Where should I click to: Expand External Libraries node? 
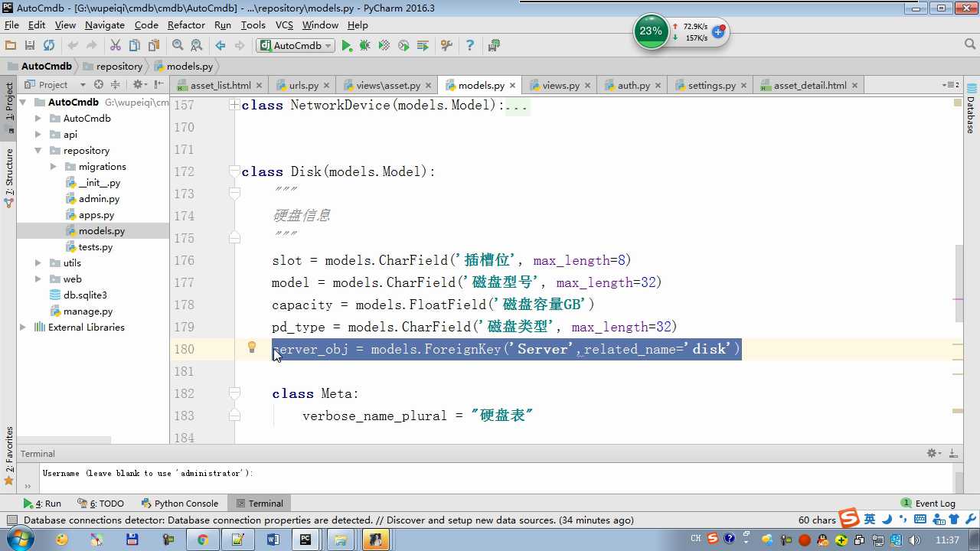(x=23, y=328)
